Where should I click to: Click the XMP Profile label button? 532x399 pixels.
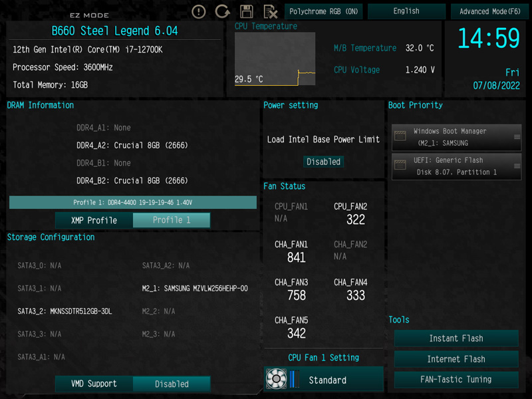point(94,220)
